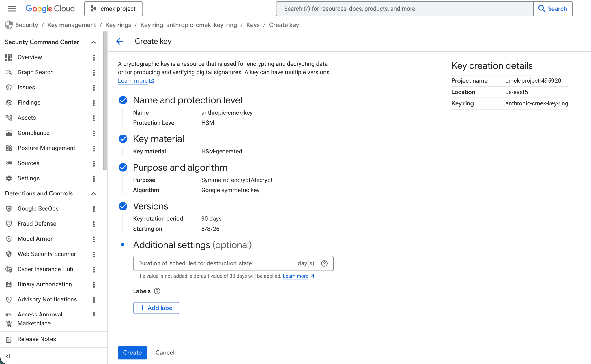Go to Security breadcrumb

tap(27, 25)
